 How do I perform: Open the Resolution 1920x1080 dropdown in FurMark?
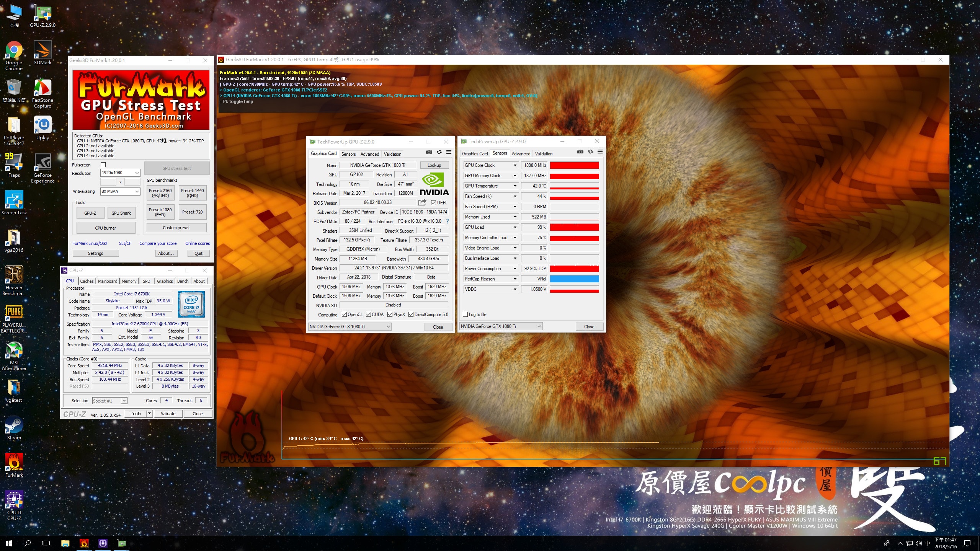120,173
